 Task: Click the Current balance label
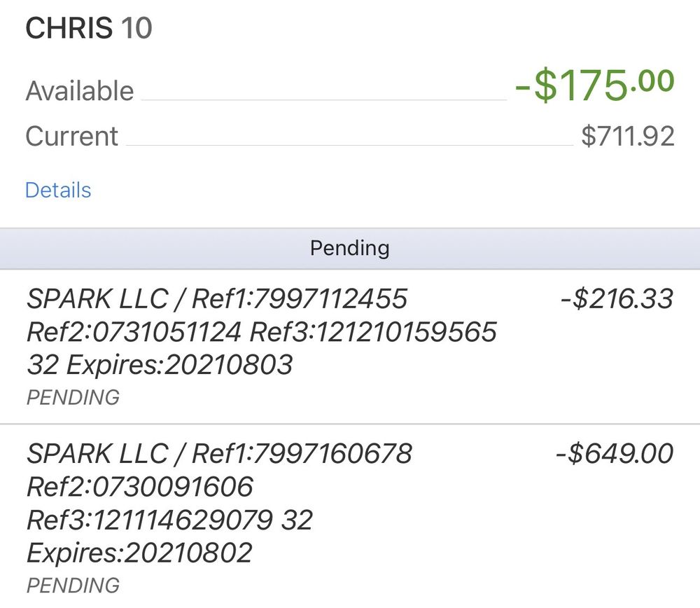point(72,136)
